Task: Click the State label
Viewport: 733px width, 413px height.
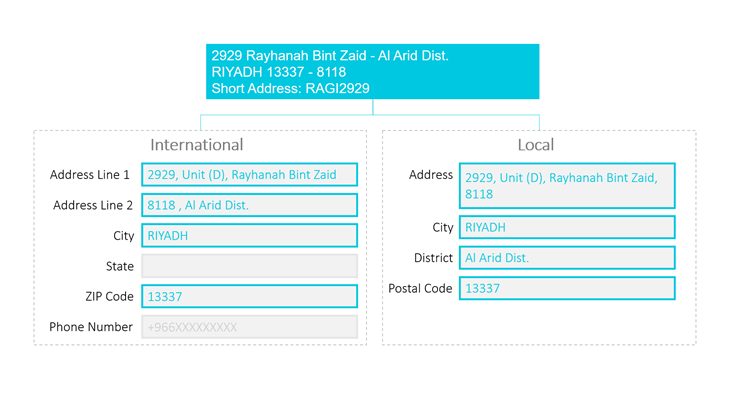Action: point(119,266)
